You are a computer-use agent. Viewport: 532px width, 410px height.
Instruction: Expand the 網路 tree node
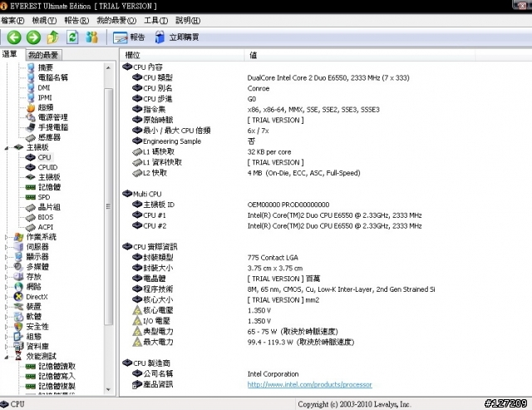[7, 287]
